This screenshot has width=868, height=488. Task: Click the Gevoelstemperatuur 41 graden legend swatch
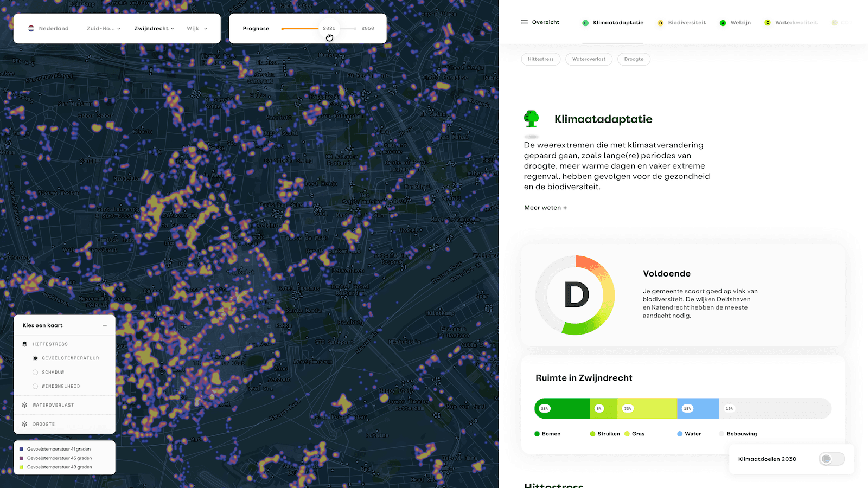21,449
